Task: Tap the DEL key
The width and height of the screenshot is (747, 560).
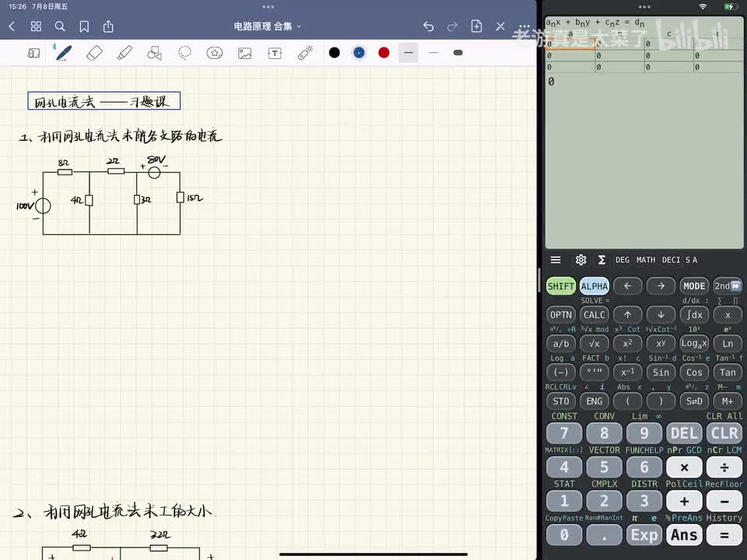Action: pos(684,433)
